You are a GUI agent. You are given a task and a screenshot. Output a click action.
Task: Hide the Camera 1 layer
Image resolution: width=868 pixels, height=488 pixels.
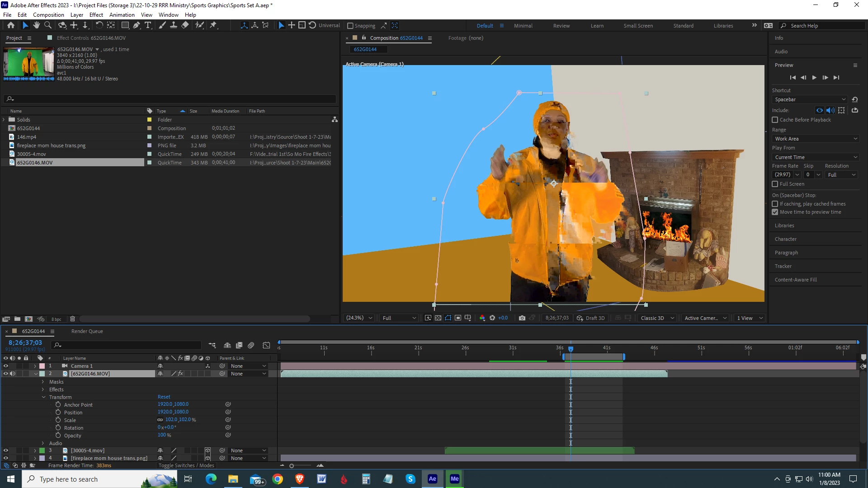pos(6,366)
